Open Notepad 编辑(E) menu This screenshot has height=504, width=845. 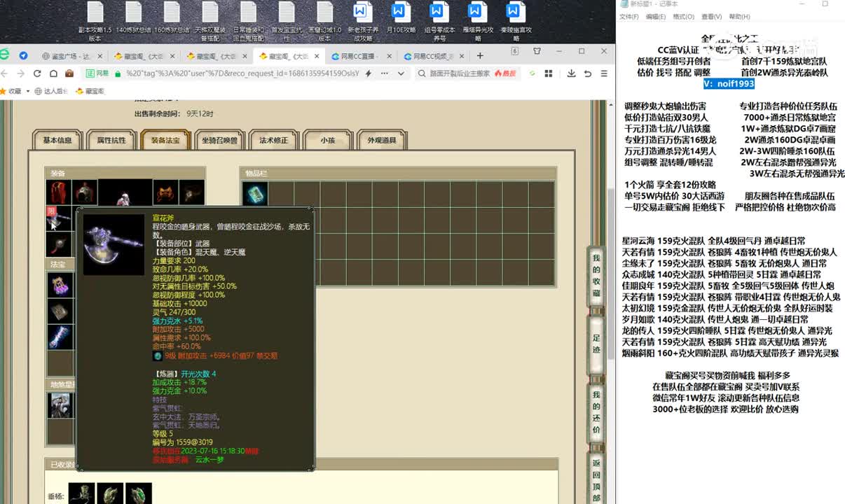pyautogui.click(x=656, y=17)
